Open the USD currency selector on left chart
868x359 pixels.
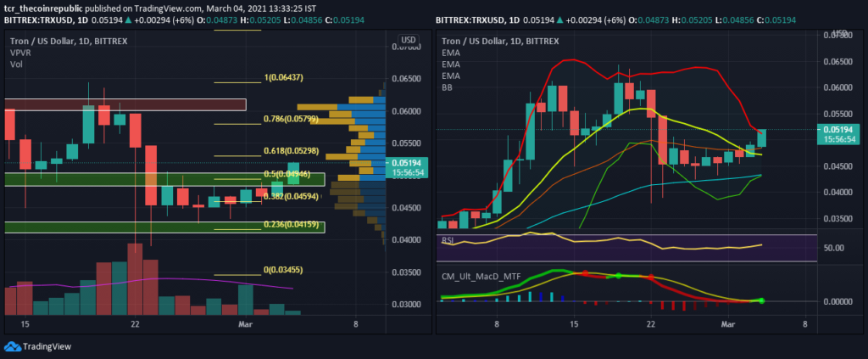click(408, 41)
